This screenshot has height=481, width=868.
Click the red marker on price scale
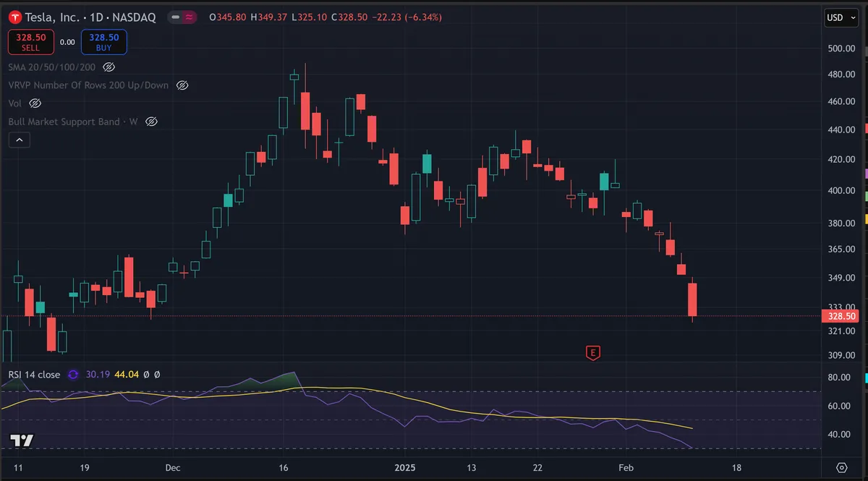[x=866, y=129]
